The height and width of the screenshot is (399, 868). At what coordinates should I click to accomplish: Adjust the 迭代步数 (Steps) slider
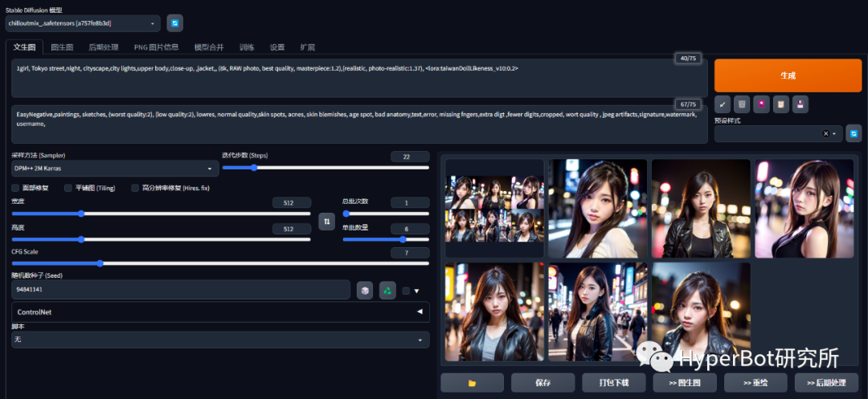point(325,168)
